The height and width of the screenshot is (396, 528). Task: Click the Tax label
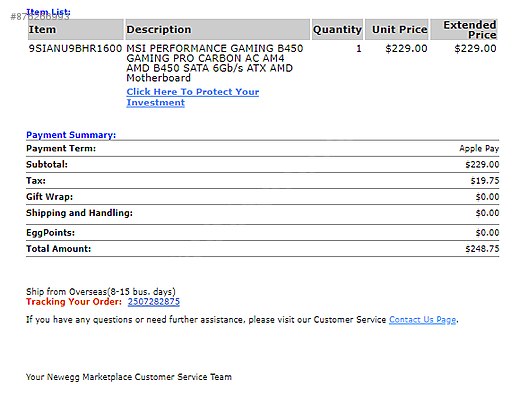click(x=36, y=180)
